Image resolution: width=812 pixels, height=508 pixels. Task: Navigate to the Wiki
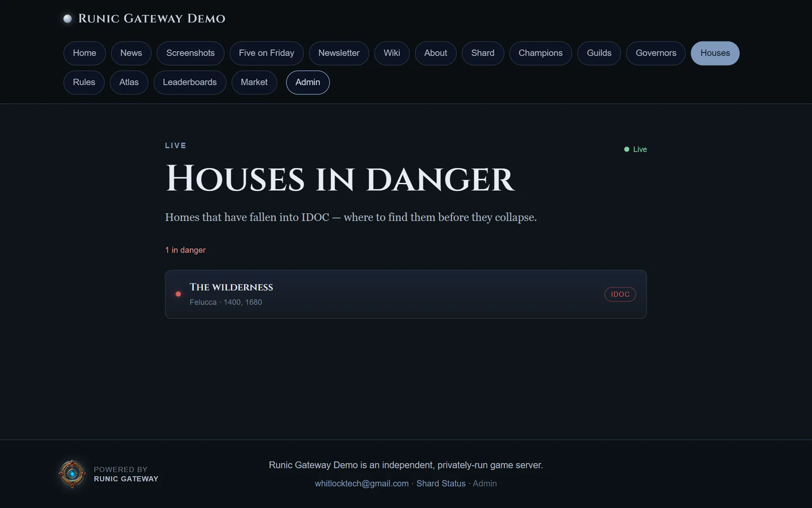click(392, 53)
